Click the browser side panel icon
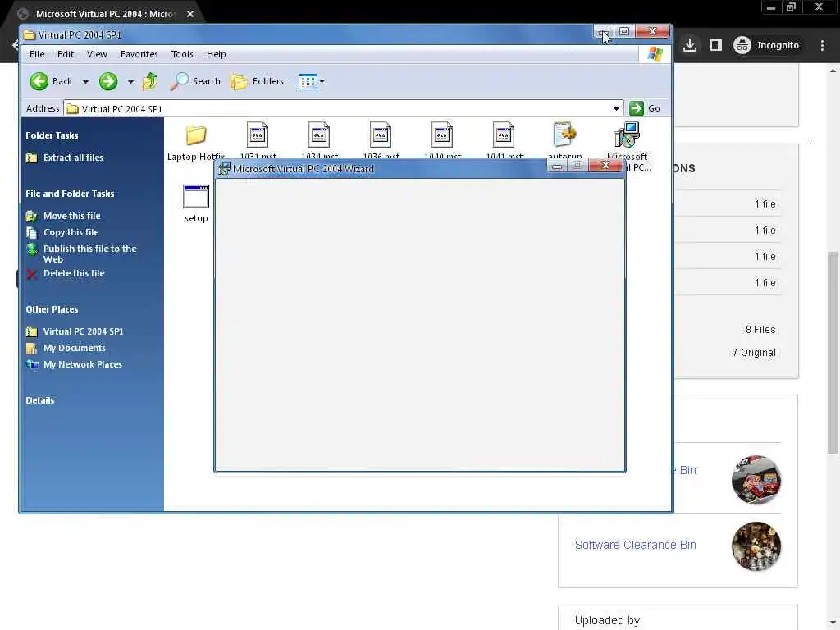 click(716, 45)
